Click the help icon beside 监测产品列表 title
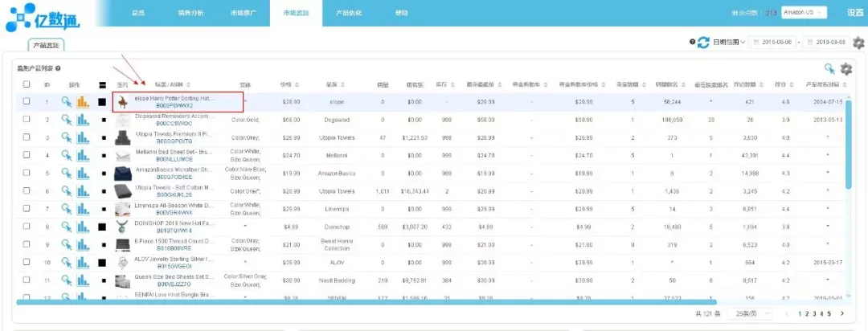The width and height of the screenshot is (868, 331). pyautogui.click(x=58, y=68)
